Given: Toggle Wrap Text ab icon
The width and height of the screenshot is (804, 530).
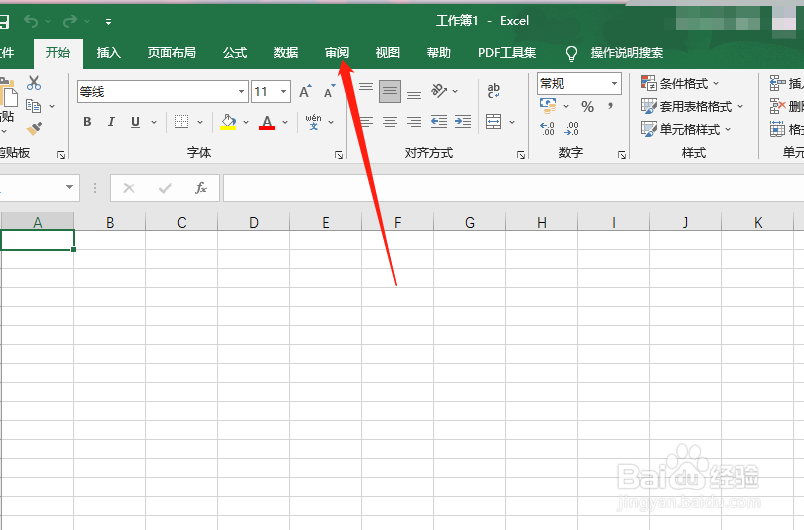Looking at the screenshot, I should [494, 91].
